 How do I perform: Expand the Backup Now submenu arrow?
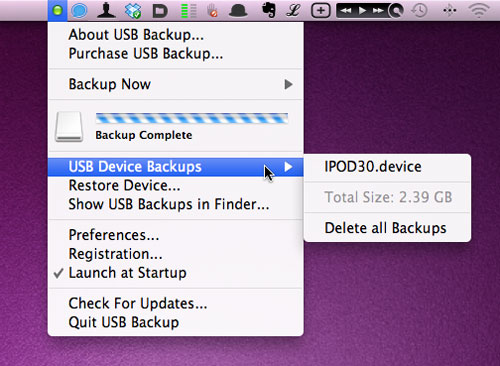pyautogui.click(x=289, y=84)
